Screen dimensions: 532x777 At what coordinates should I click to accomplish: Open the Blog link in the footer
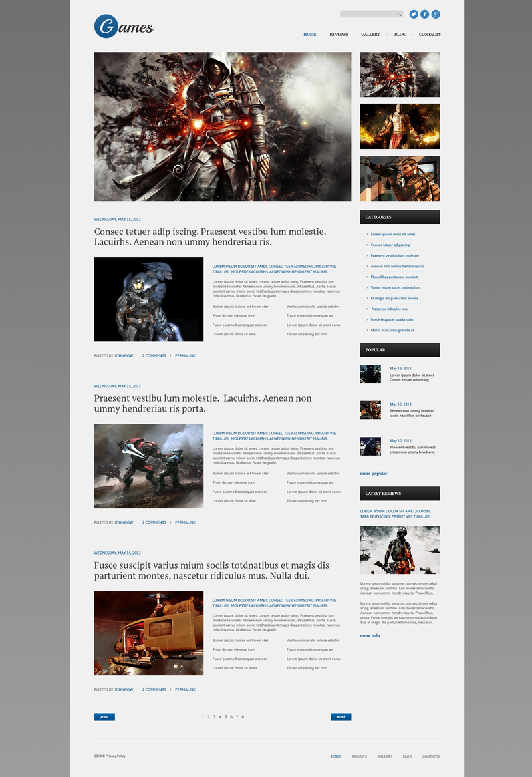(x=407, y=756)
